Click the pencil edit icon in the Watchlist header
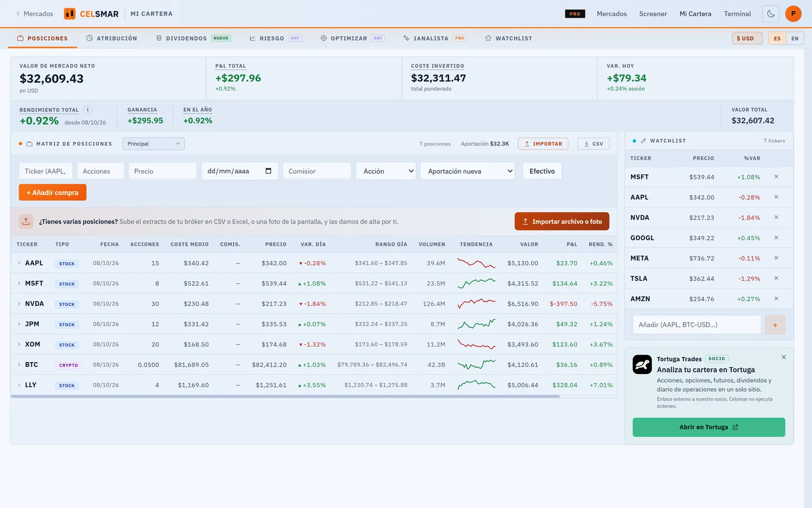This screenshot has height=508, width=812. [644, 141]
